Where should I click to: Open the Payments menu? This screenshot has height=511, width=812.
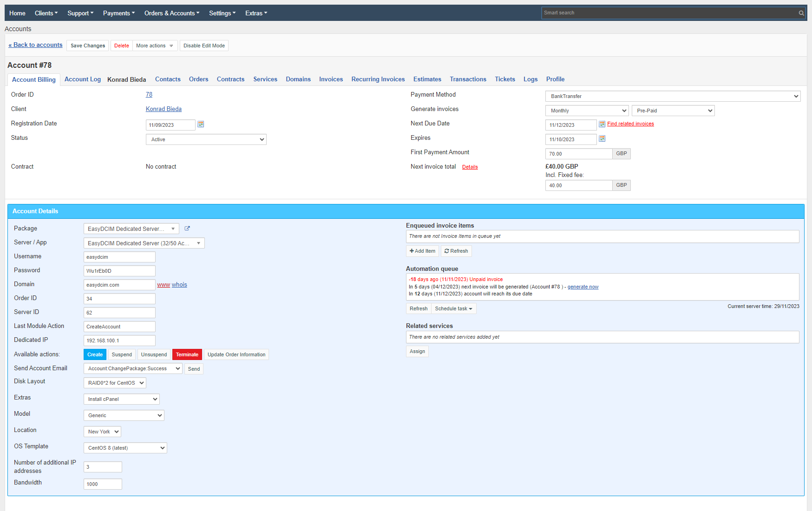tap(119, 13)
